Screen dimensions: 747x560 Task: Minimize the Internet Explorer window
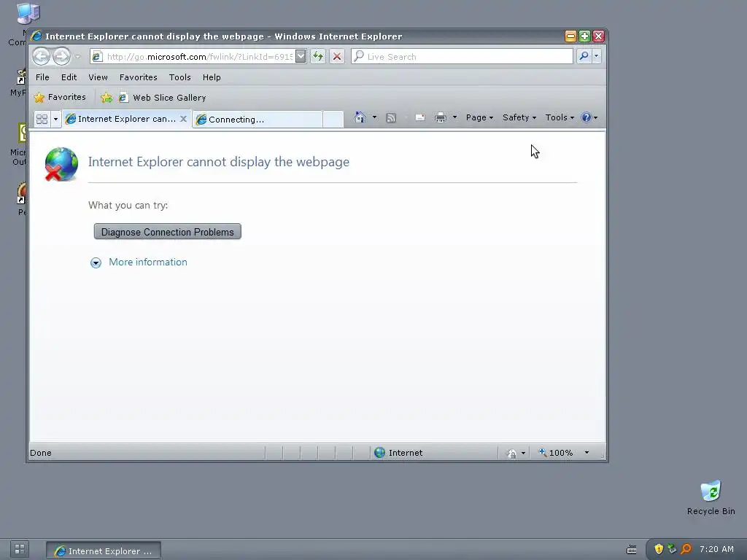(570, 36)
